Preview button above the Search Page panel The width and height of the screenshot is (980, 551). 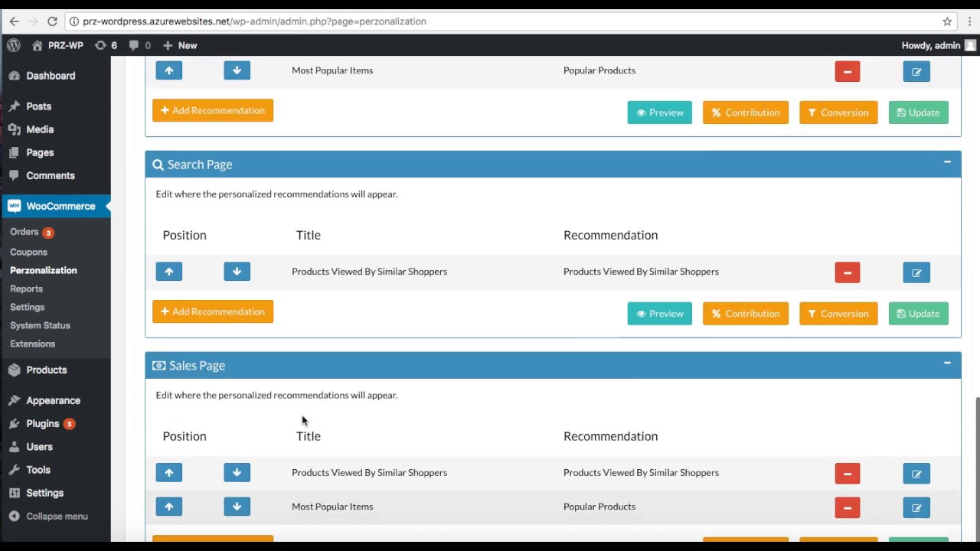pos(660,112)
